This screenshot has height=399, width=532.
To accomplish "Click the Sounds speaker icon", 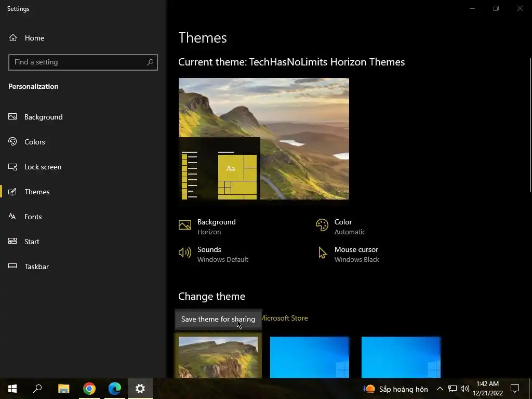I will pyautogui.click(x=185, y=252).
